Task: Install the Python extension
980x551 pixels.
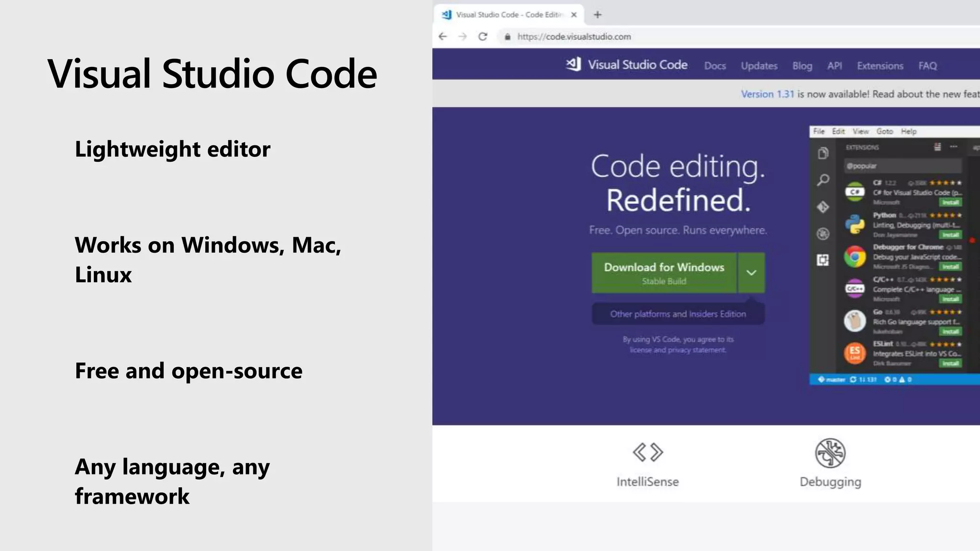Action: [x=950, y=235]
